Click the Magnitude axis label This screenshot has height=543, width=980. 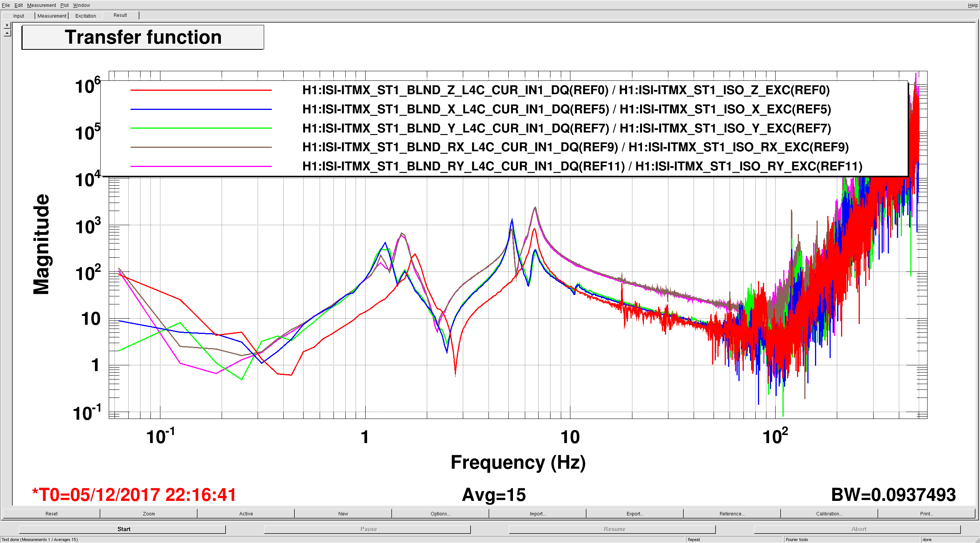(41, 244)
